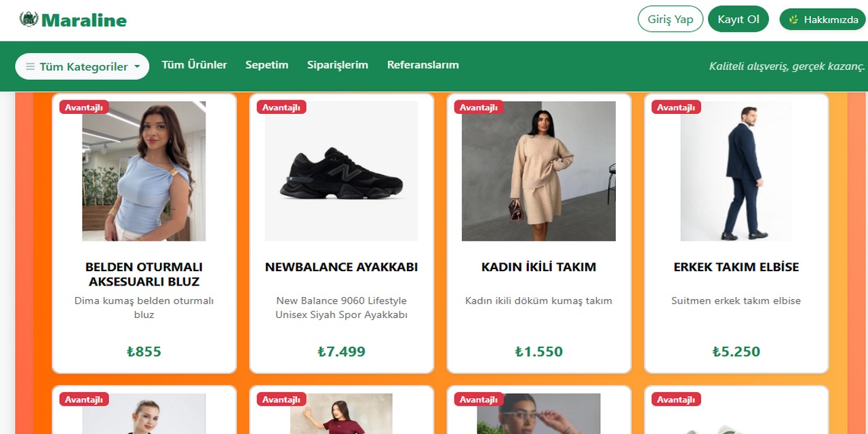868x434 pixels.
Task: Click the Maraline wreath logo icon
Action: 28,20
